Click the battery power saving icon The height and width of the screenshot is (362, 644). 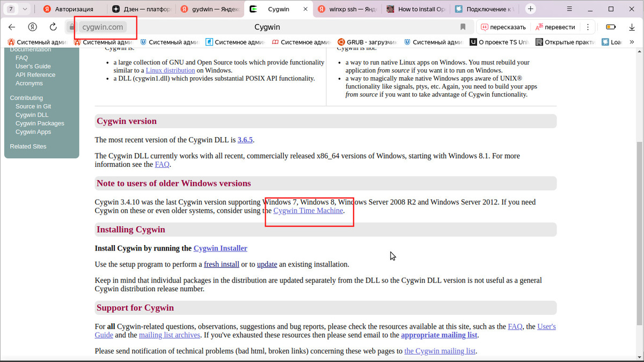point(611,27)
